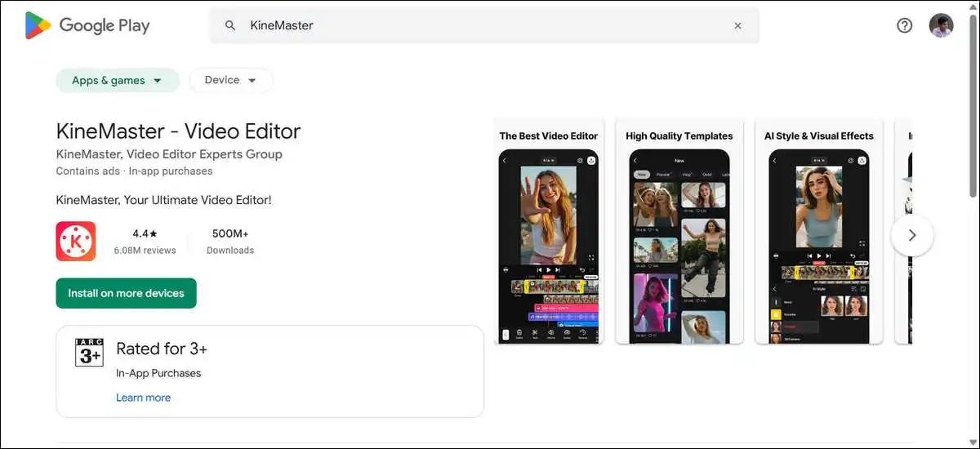Open the help center question mark icon

pos(904,25)
